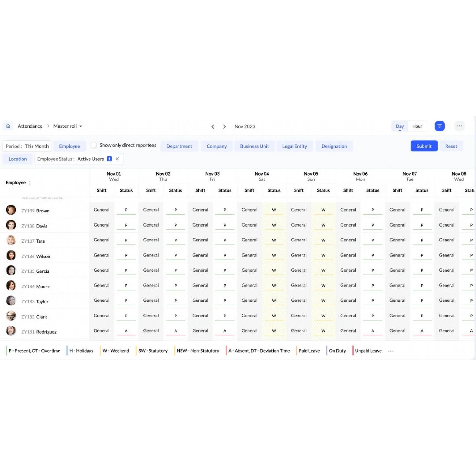This screenshot has height=476, width=476.
Task: Remove the Employee Status filter with X
Action: tap(117, 159)
